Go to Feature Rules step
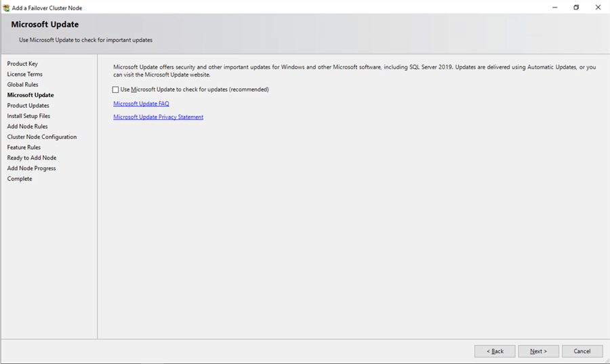This screenshot has width=610, height=364. tap(24, 147)
